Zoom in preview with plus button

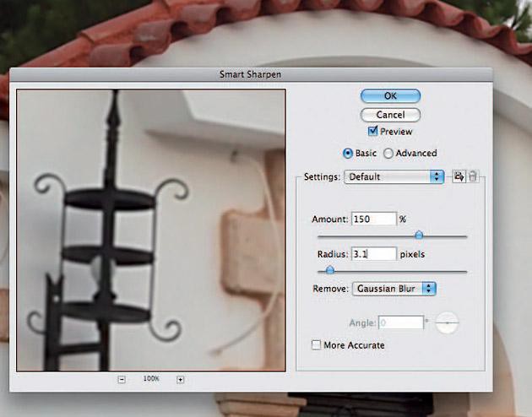point(180,379)
